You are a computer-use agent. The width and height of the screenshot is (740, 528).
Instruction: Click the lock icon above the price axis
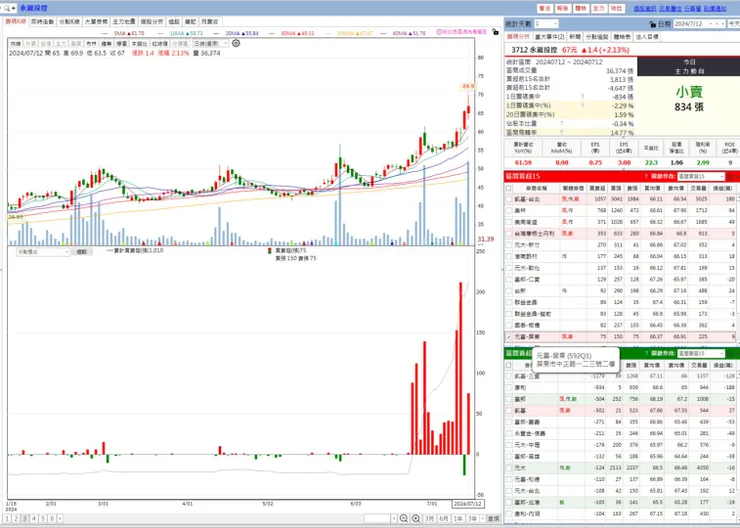tap(495, 32)
